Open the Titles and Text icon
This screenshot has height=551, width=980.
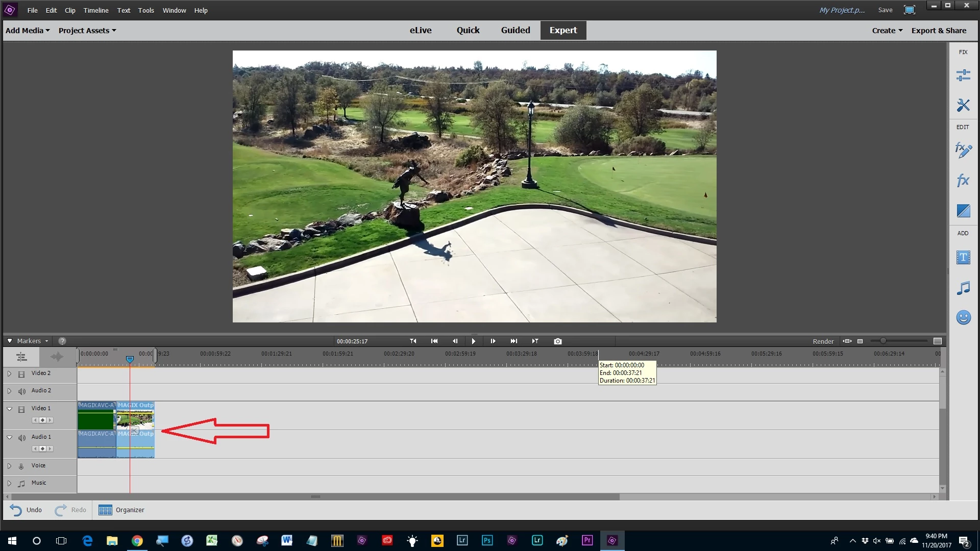click(963, 257)
